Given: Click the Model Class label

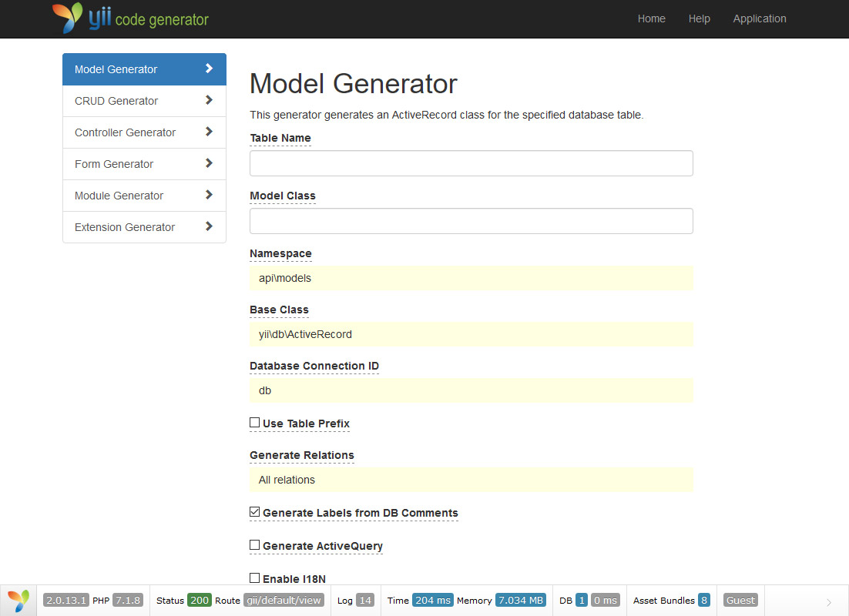Looking at the screenshot, I should (x=283, y=196).
